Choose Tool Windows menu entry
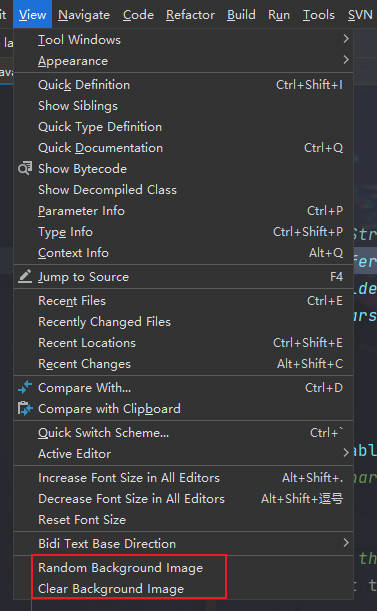The image size is (377, 611). click(x=184, y=40)
